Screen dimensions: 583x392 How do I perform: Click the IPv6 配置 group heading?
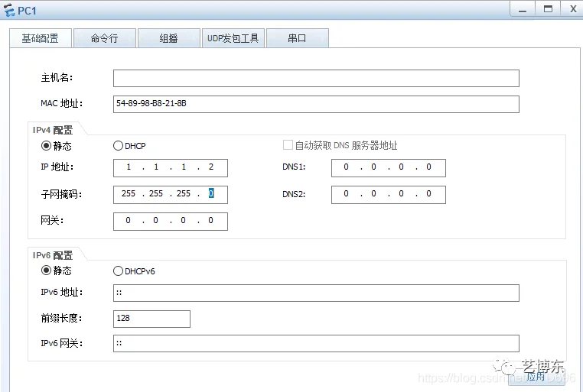(x=53, y=255)
